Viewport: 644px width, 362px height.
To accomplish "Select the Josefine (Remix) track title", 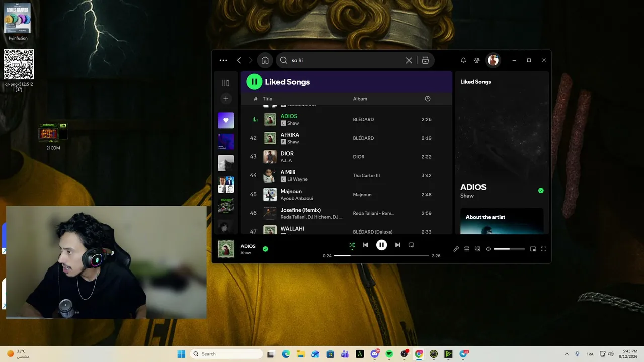I will (x=301, y=210).
